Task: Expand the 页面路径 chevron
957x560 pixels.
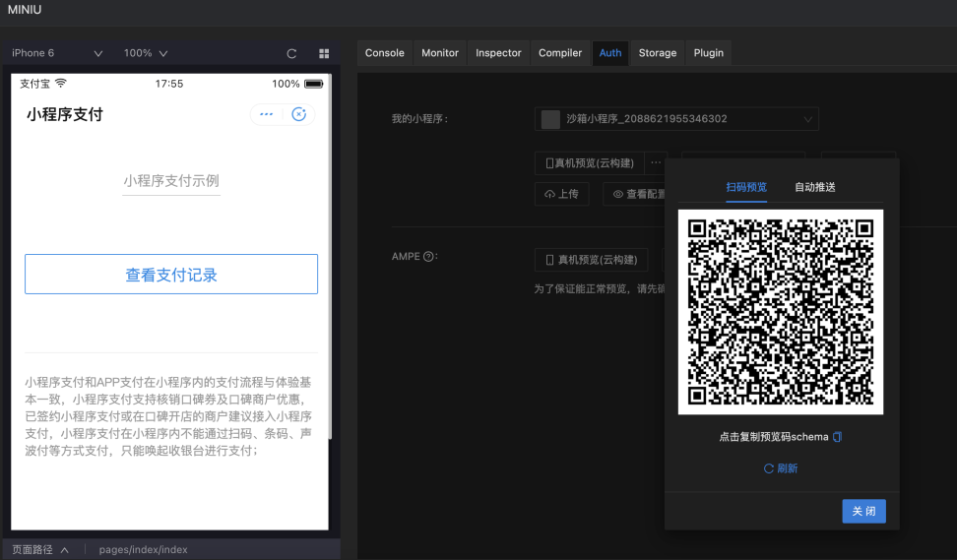Action: (x=65, y=550)
